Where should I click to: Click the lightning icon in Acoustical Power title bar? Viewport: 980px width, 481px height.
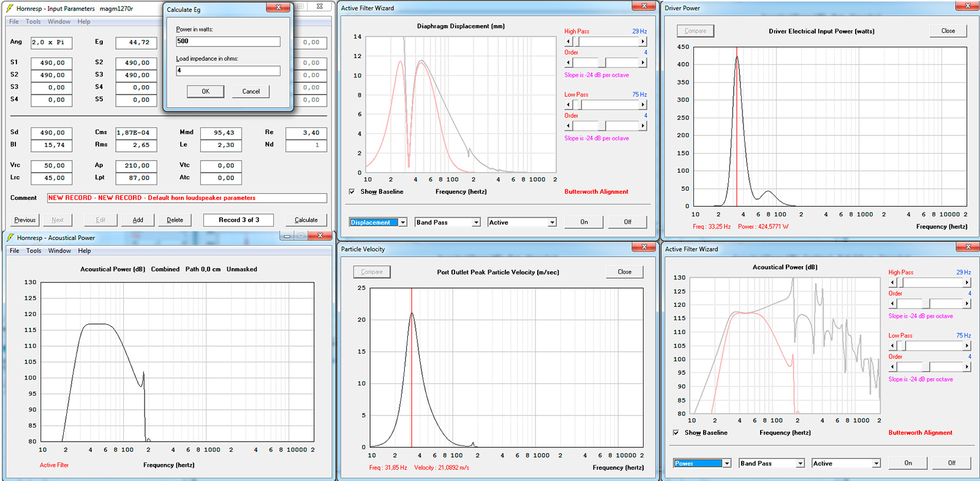point(10,238)
